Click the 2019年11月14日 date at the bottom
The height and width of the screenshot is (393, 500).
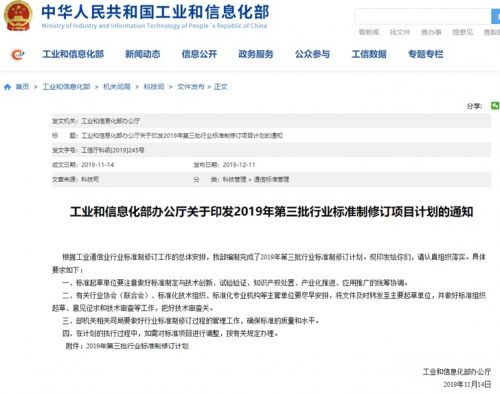point(467,384)
